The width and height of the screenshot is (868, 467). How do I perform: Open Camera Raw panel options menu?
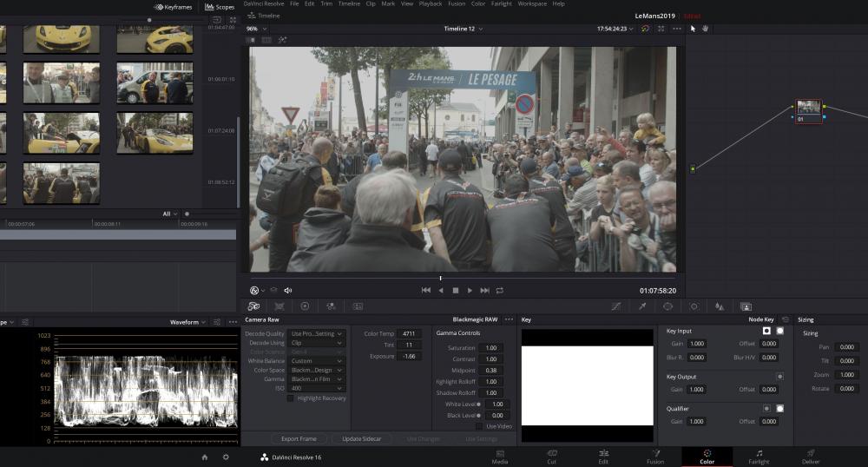[x=510, y=319]
